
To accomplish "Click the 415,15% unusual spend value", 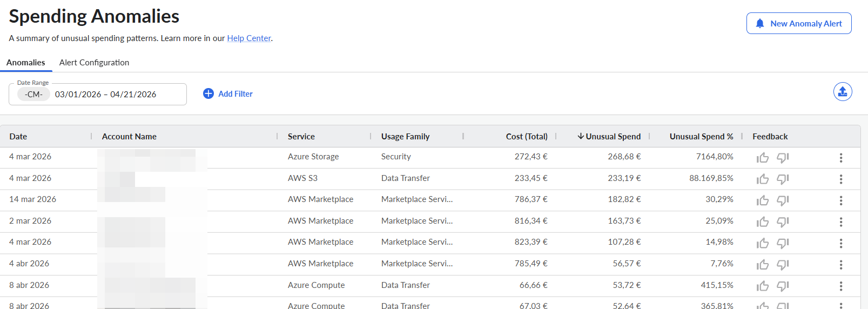I will coord(717,285).
